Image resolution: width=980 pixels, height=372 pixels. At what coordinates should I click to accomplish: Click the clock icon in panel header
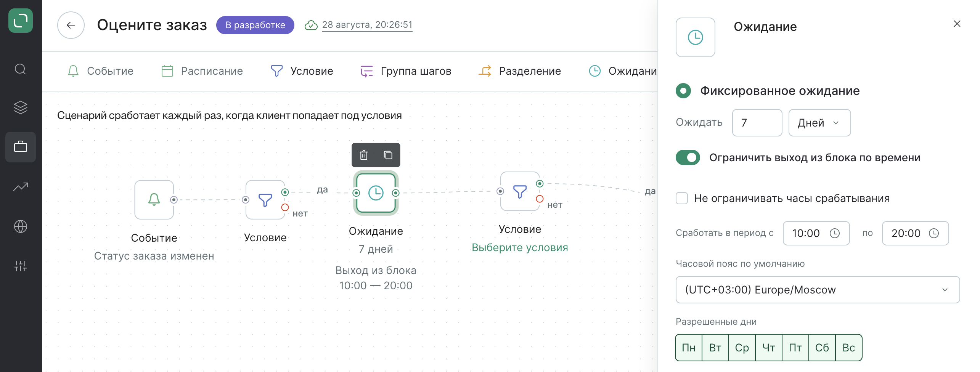[x=696, y=37]
